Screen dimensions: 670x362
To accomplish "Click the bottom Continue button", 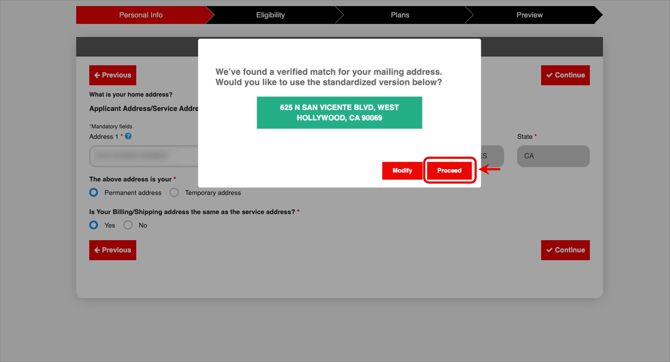I will tap(565, 250).
